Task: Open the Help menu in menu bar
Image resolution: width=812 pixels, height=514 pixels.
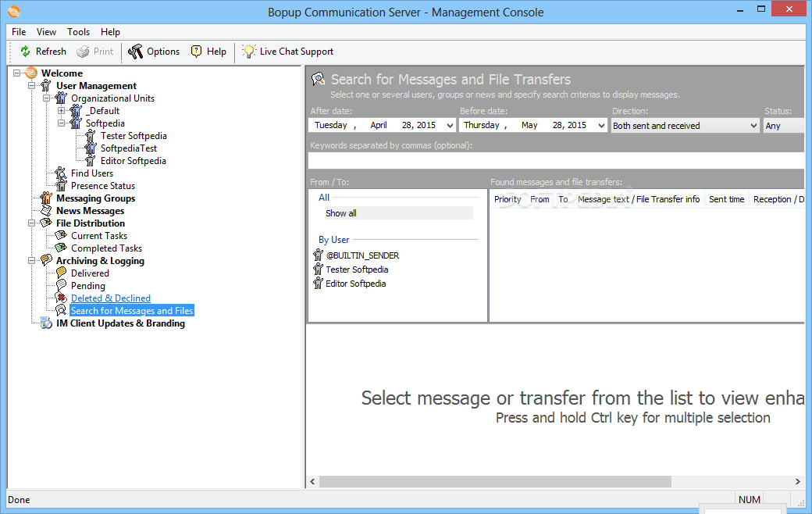Action: click(x=110, y=31)
